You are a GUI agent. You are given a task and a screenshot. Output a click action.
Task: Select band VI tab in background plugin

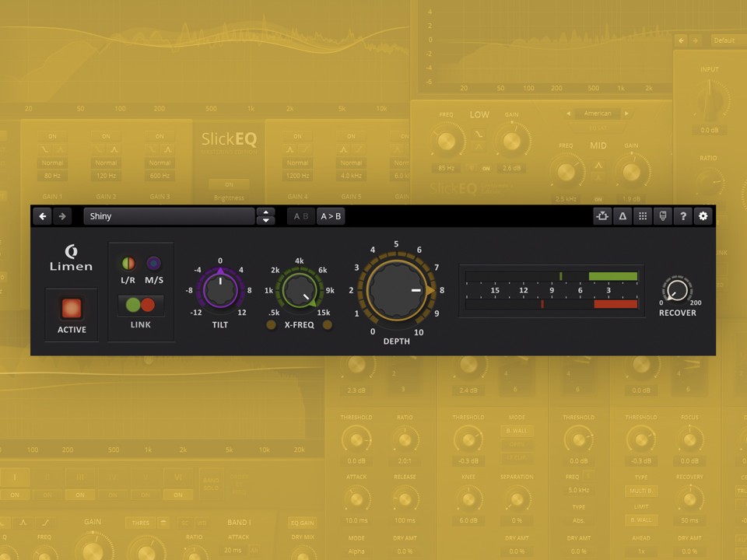pyautogui.click(x=177, y=477)
